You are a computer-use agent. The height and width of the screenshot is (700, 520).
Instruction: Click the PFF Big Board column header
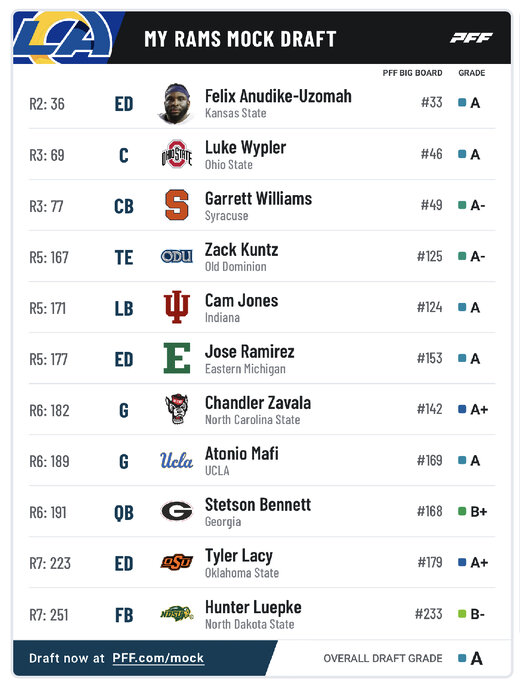click(412, 73)
